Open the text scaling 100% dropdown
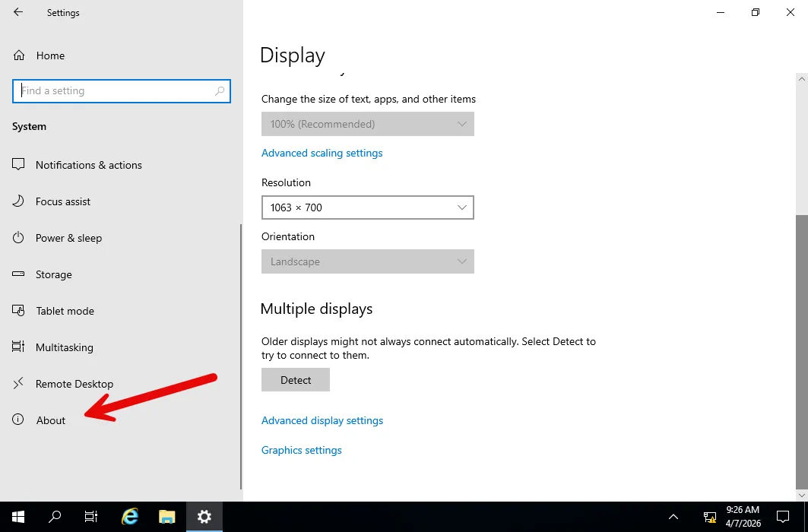This screenshot has width=808, height=532. 367,124
